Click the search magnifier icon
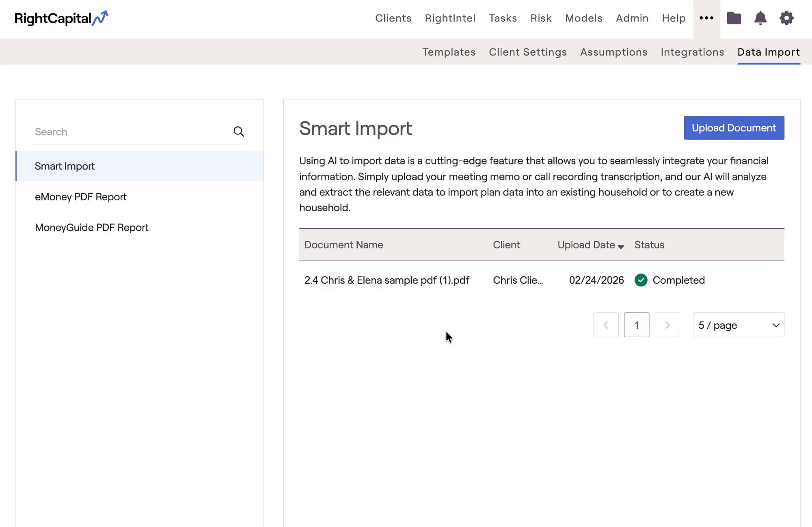The width and height of the screenshot is (812, 527). tap(239, 132)
